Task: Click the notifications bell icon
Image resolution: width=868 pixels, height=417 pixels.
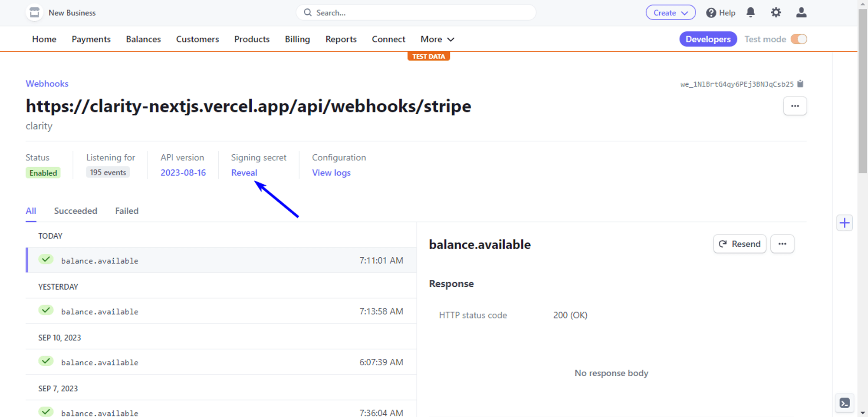Action: point(750,13)
